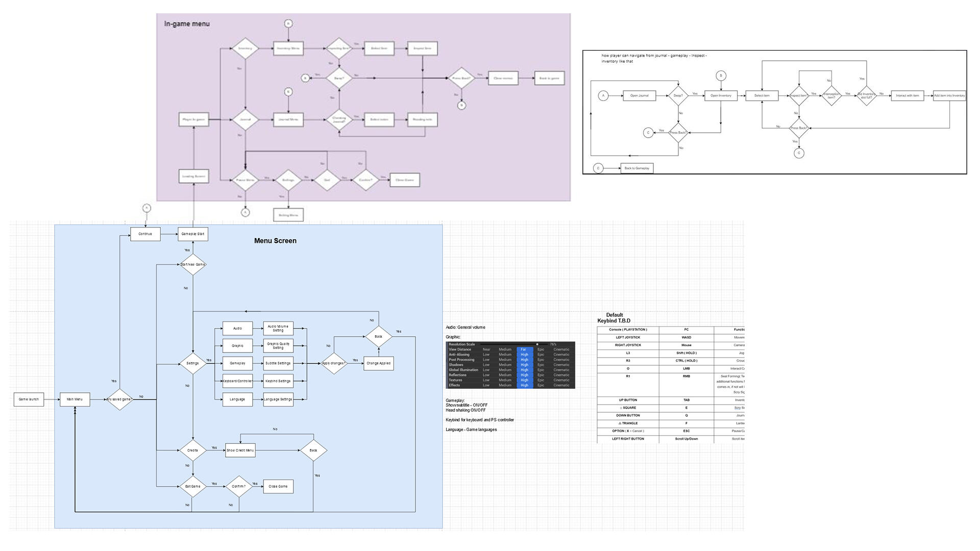Screen dimensions: 980x551
Task: Click the Gameplay Start box
Action: click(x=192, y=234)
